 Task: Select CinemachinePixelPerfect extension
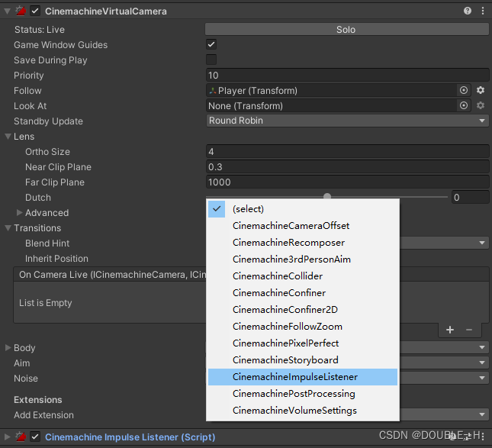pyautogui.click(x=303, y=343)
